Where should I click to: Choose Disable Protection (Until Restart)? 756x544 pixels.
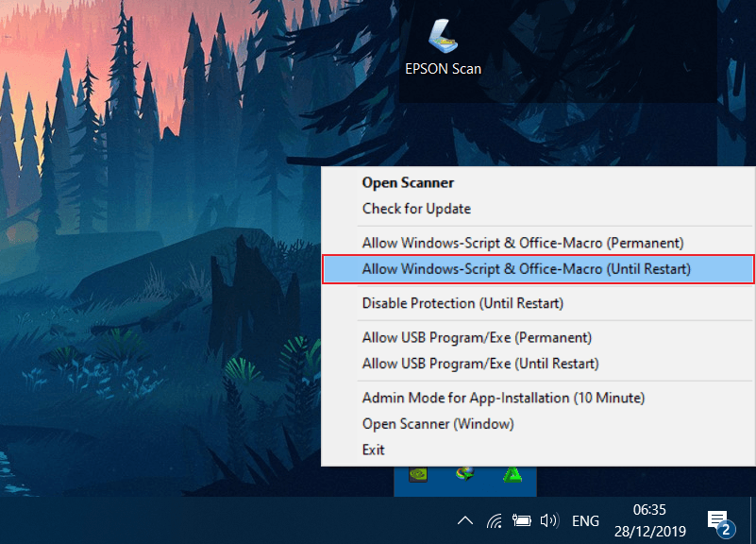tap(538, 303)
